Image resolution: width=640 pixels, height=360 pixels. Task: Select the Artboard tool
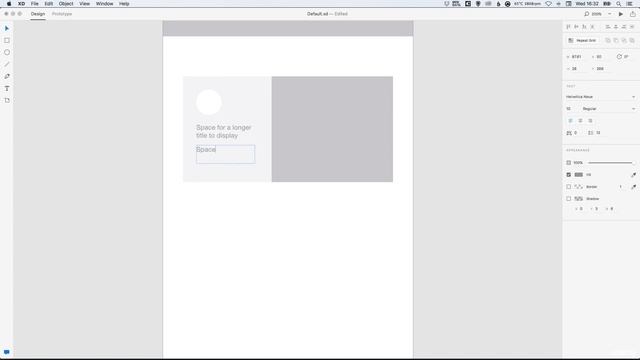[x=7, y=100]
